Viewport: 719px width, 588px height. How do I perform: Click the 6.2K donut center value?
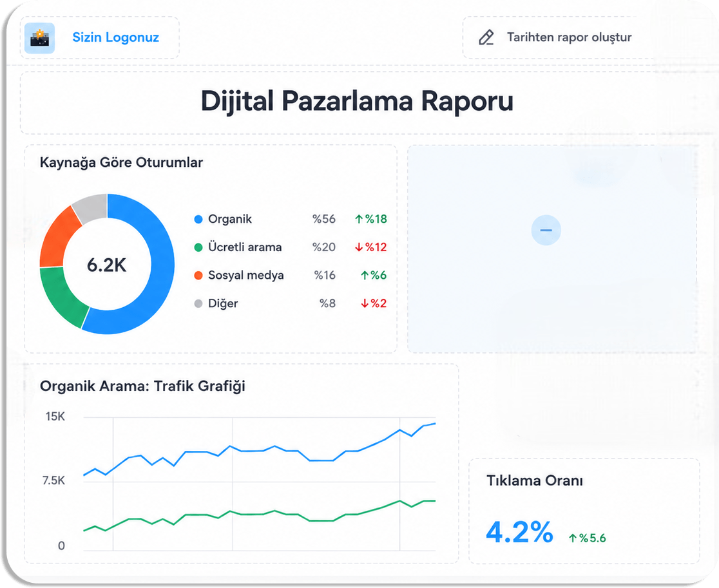pyautogui.click(x=106, y=265)
